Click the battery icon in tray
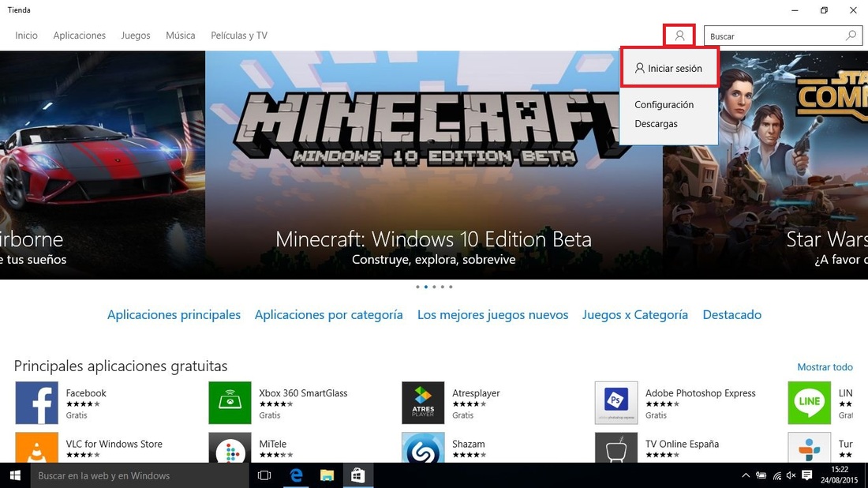This screenshot has height=488, width=868. click(761, 476)
